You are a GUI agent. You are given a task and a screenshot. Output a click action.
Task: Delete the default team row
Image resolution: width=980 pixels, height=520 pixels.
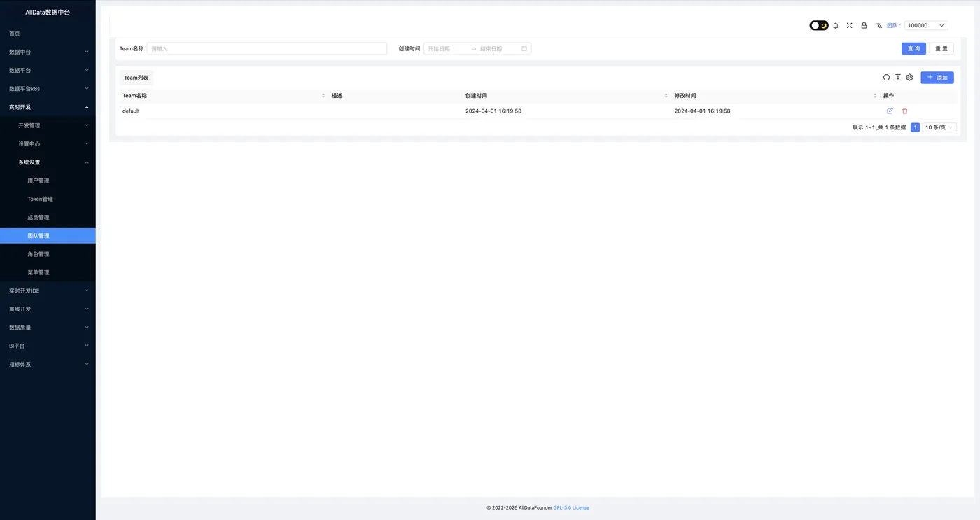click(904, 111)
